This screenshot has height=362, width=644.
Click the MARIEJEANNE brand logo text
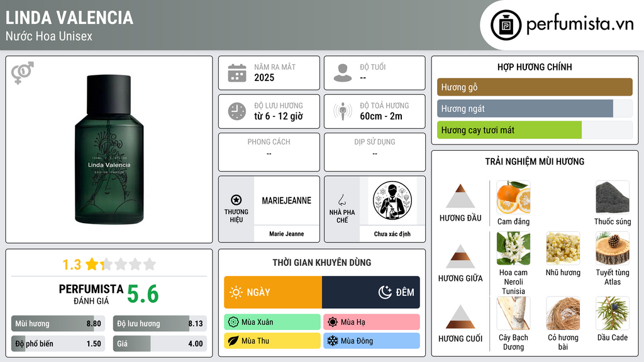click(x=287, y=200)
